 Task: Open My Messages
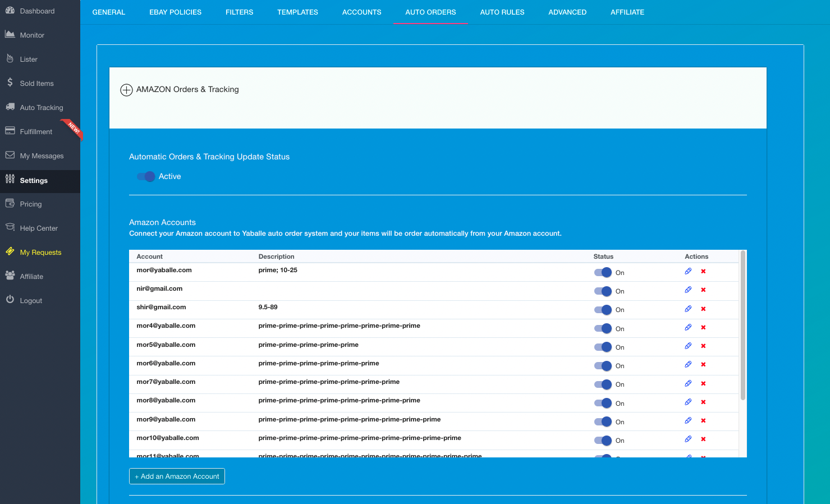[x=41, y=155]
